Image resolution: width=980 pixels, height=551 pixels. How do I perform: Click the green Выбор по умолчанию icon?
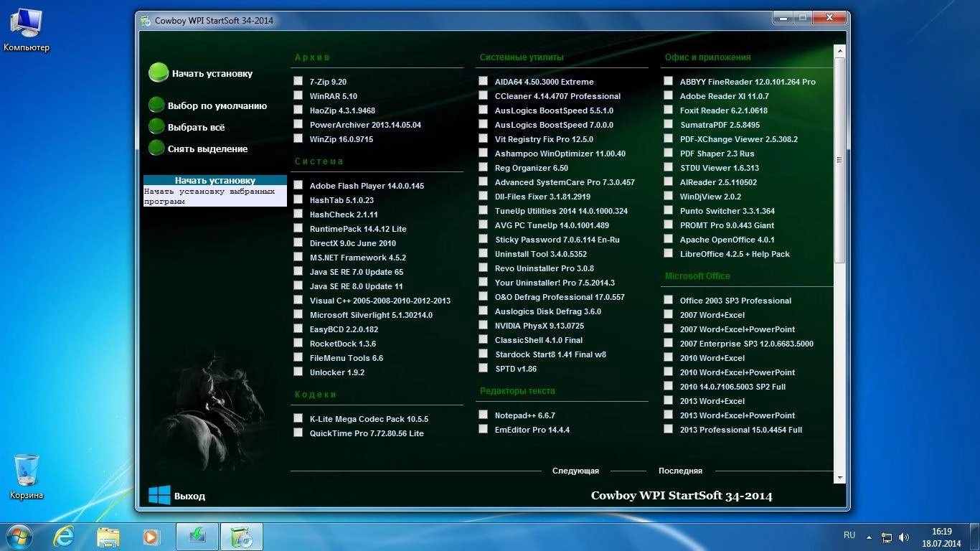(156, 105)
